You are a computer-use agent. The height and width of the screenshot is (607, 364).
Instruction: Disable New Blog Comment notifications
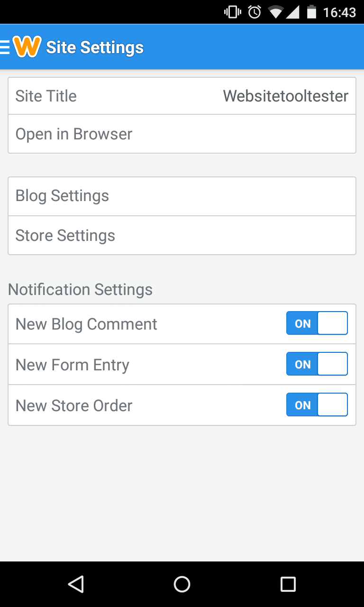coord(317,323)
